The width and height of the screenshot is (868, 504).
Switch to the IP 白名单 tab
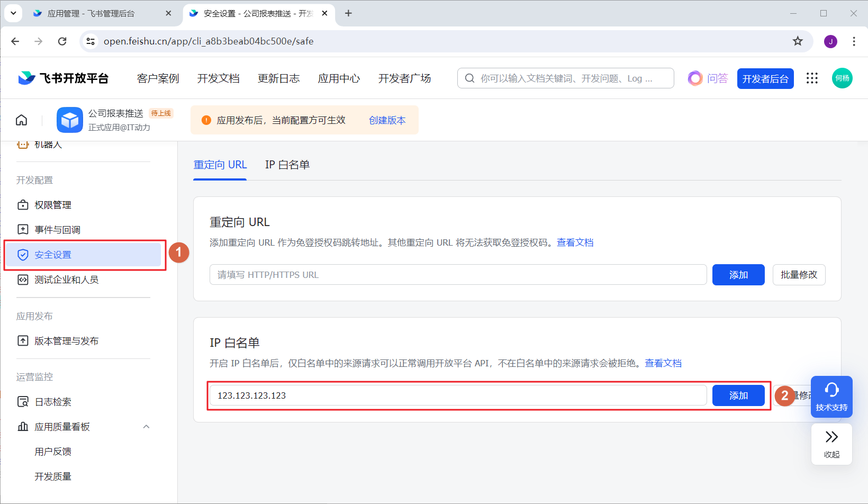pyautogui.click(x=287, y=165)
